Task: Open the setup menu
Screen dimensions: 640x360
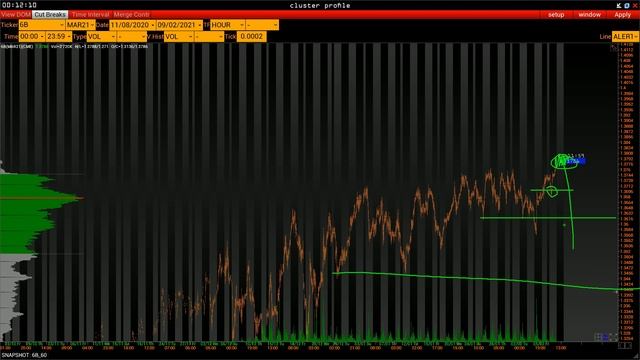Action: point(556,15)
